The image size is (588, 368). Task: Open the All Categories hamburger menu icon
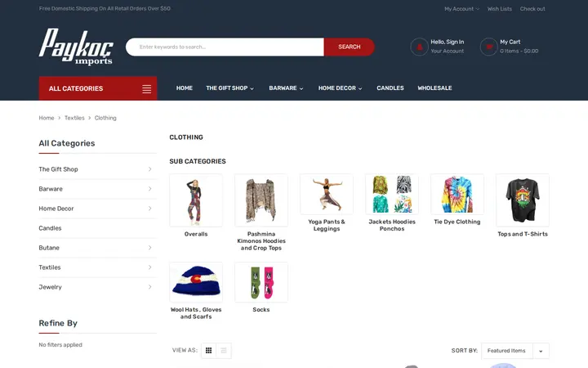(x=147, y=89)
